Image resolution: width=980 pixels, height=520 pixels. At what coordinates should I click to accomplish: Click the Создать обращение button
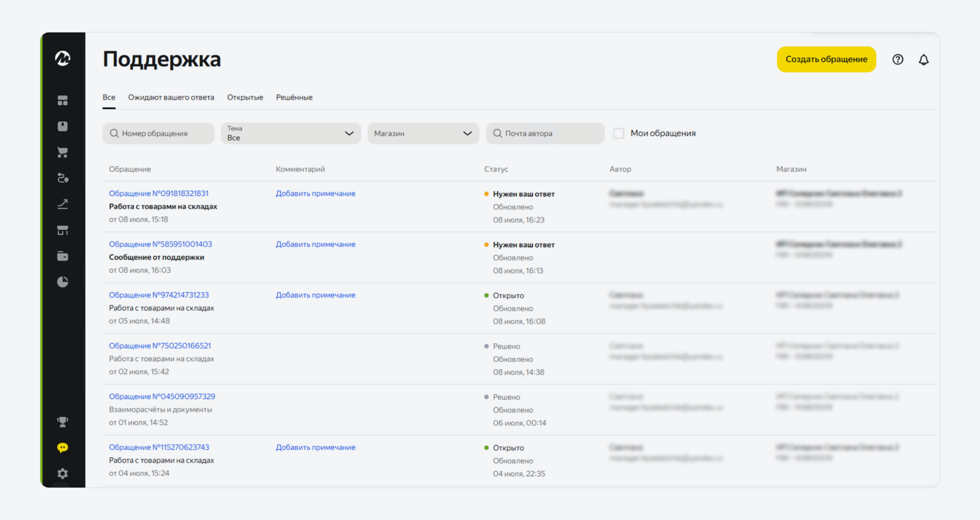point(826,59)
